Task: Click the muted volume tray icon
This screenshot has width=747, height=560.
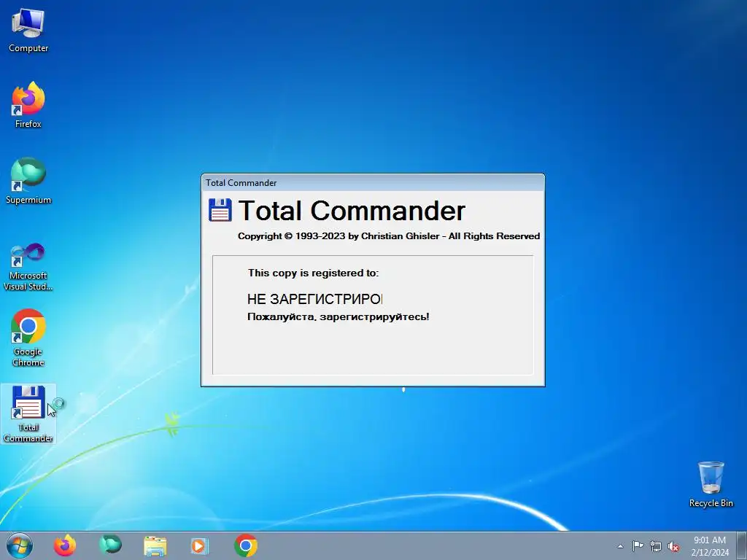Action: [673, 546]
